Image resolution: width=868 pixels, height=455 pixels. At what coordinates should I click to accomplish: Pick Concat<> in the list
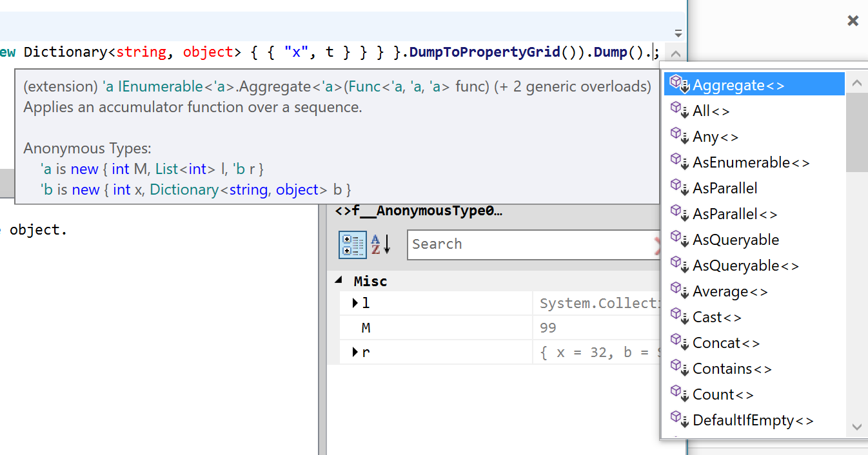(x=754, y=343)
